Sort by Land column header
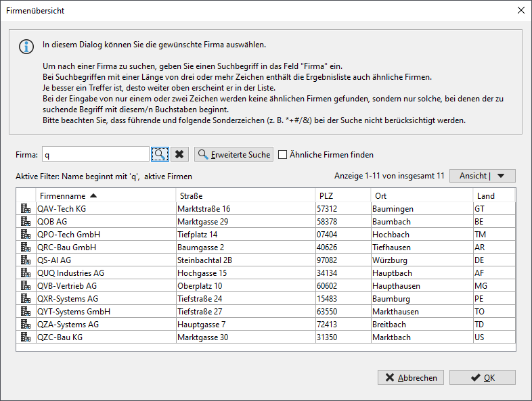Screen dimensions: 532x401 (x=494, y=195)
